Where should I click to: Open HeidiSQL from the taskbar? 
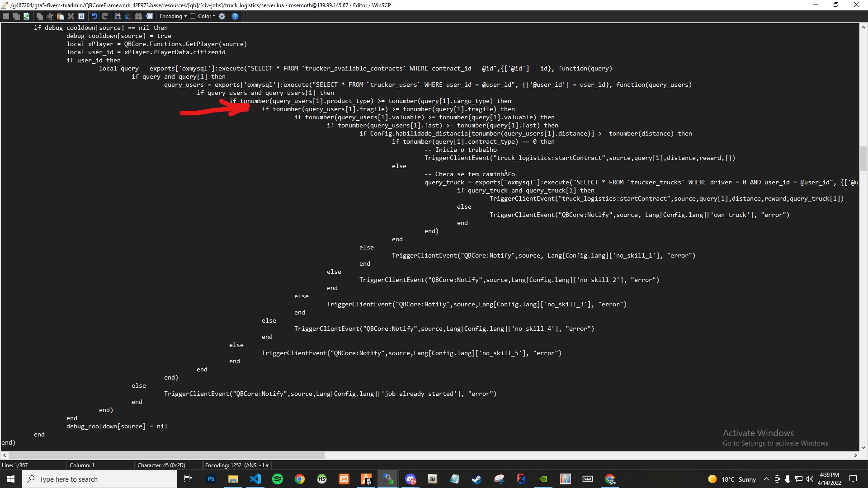322,479
